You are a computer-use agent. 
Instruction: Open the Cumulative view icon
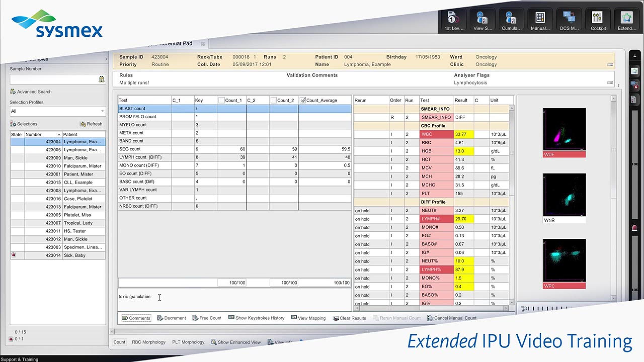pos(511,20)
